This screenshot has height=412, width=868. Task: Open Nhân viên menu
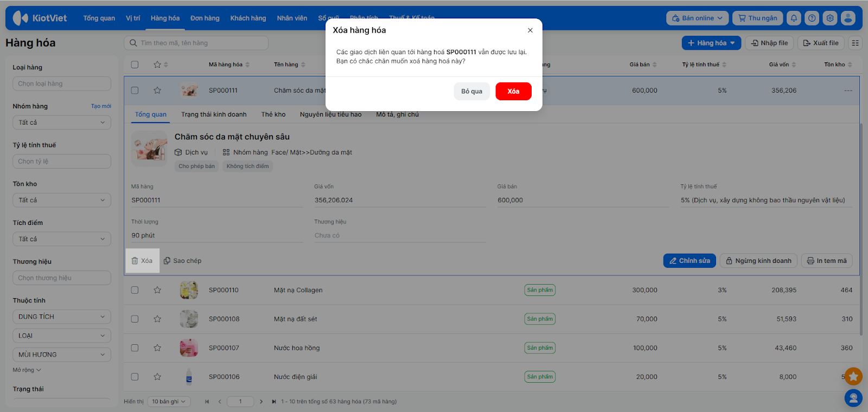[x=292, y=18]
